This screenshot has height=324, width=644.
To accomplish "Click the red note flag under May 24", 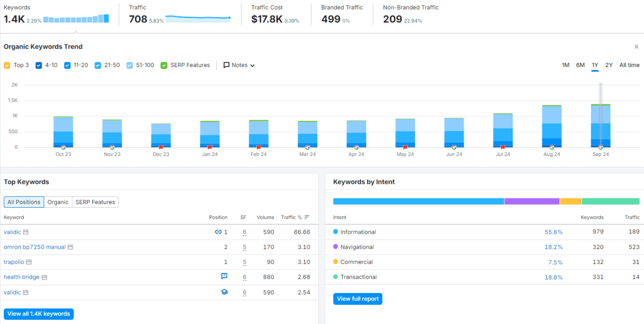I will click(405, 147).
